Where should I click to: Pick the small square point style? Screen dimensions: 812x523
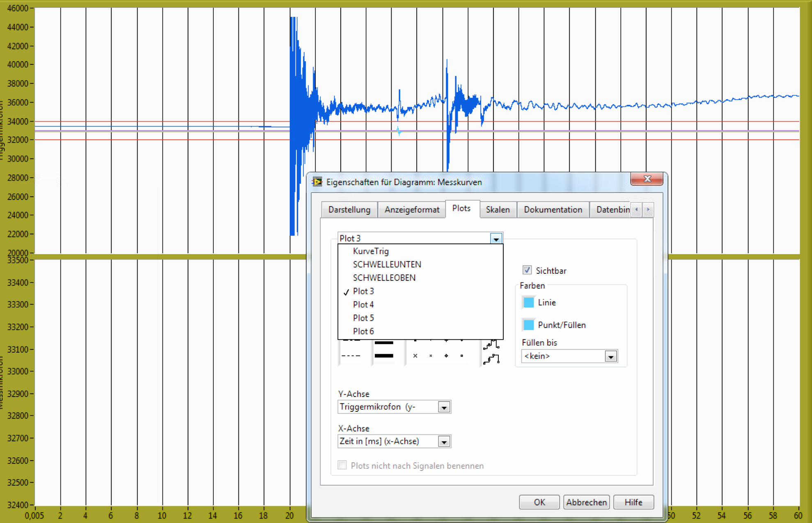pyautogui.click(x=462, y=356)
